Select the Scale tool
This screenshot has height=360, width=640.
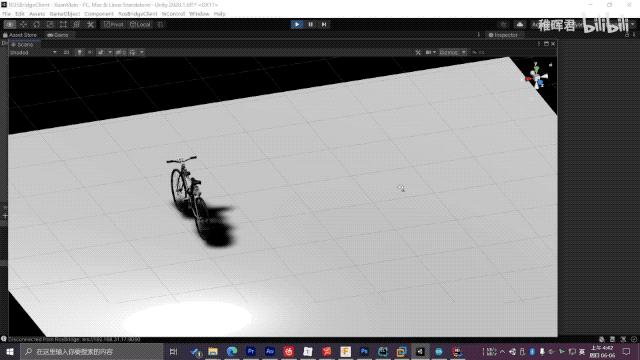(50, 24)
